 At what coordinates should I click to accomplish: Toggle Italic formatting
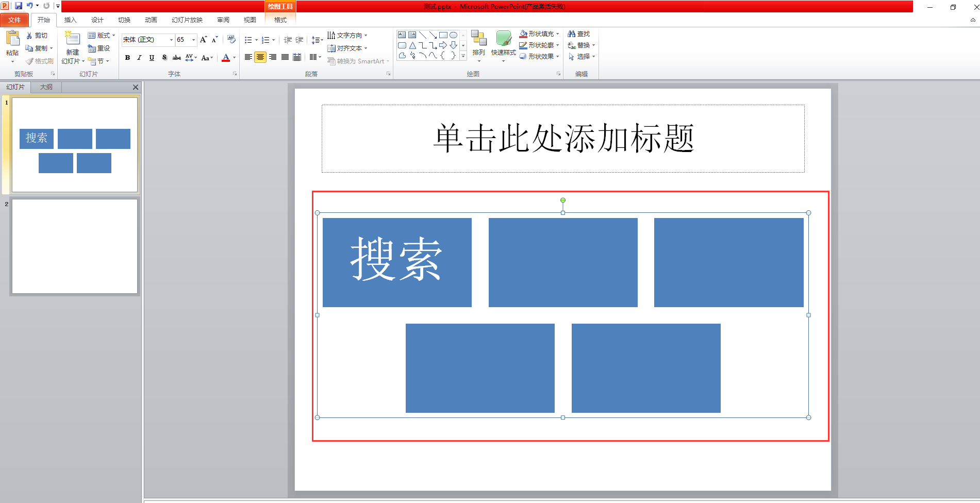(139, 58)
